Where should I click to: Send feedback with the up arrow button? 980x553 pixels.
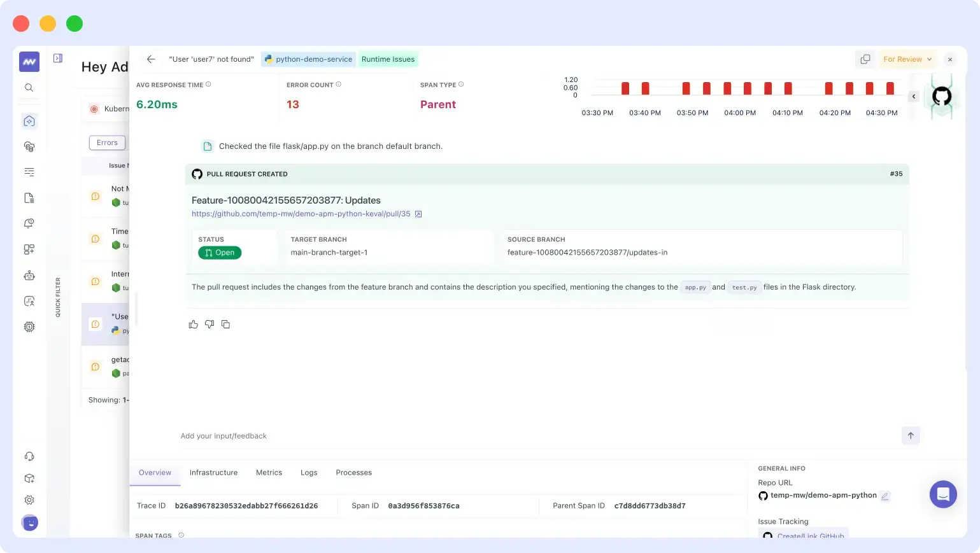tap(911, 436)
